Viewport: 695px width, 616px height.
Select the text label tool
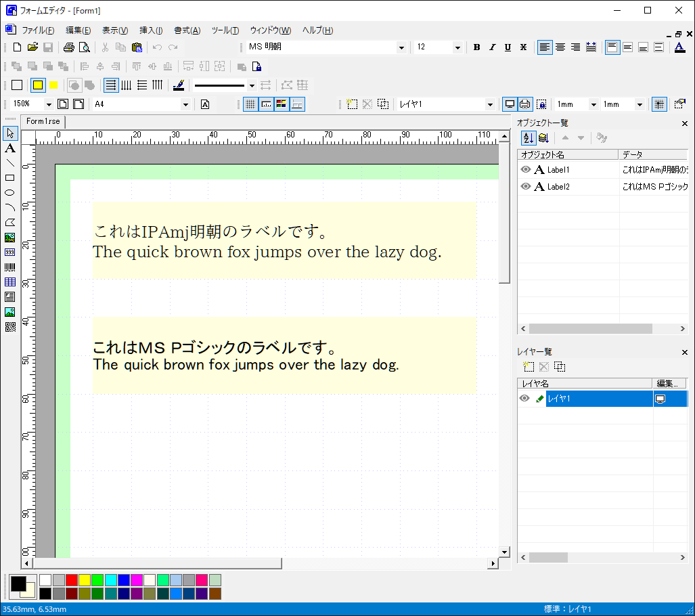[9, 148]
